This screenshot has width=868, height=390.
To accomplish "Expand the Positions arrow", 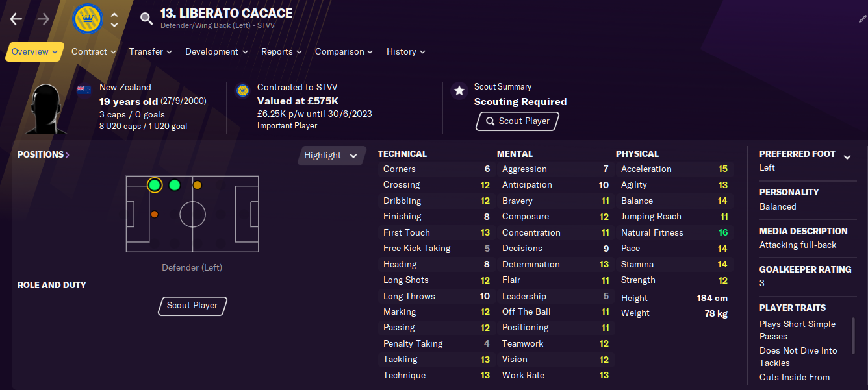I will 68,155.
